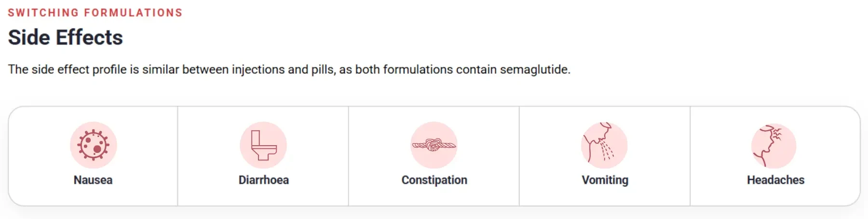Click the Side Effects heading

[x=66, y=38]
